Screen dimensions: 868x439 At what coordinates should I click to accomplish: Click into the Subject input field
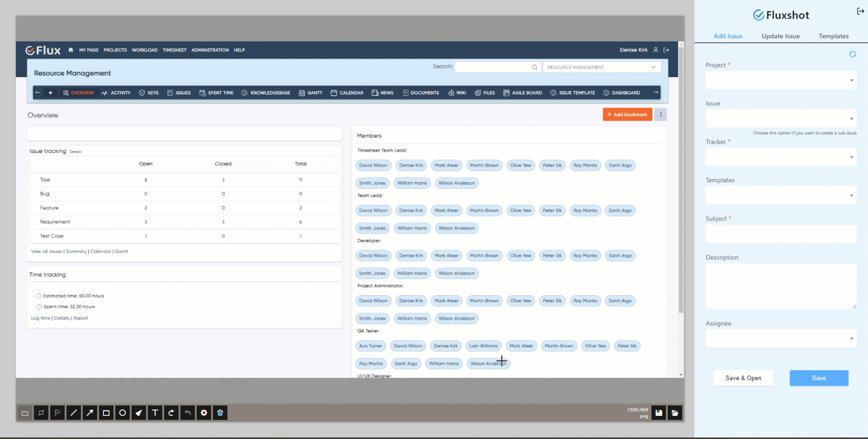(781, 234)
